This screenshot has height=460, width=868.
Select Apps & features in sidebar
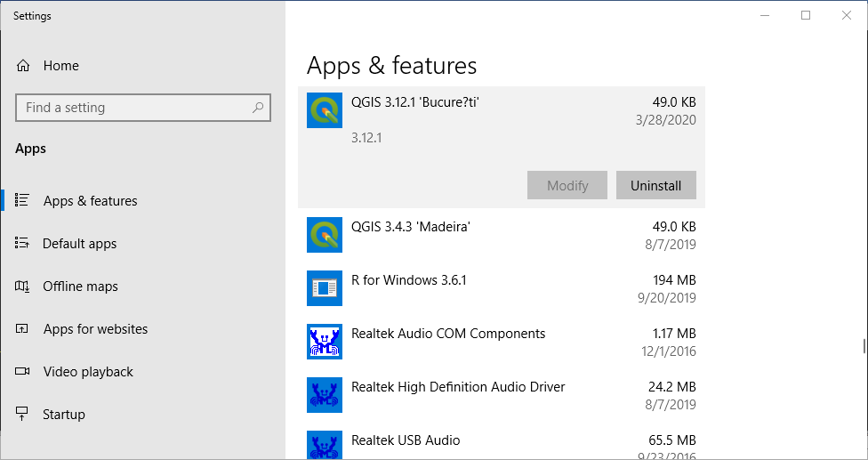[x=143, y=200]
